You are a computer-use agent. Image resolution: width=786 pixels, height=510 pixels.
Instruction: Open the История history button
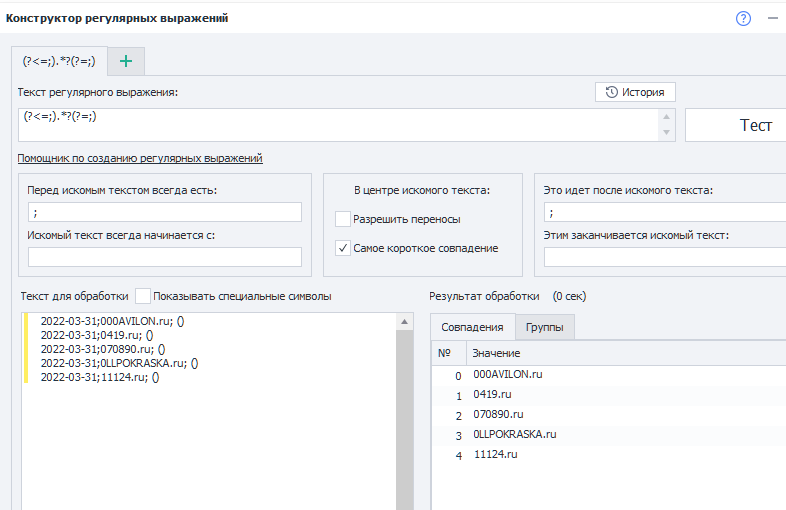coord(635,92)
